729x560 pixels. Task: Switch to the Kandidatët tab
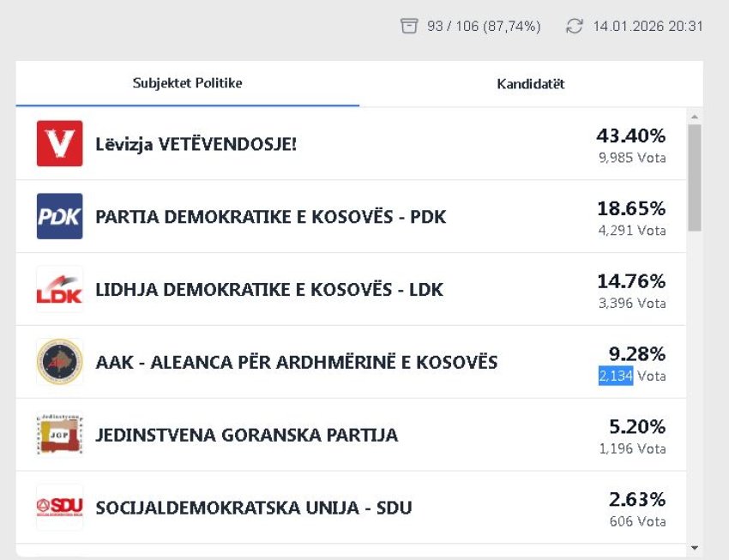pyautogui.click(x=530, y=84)
